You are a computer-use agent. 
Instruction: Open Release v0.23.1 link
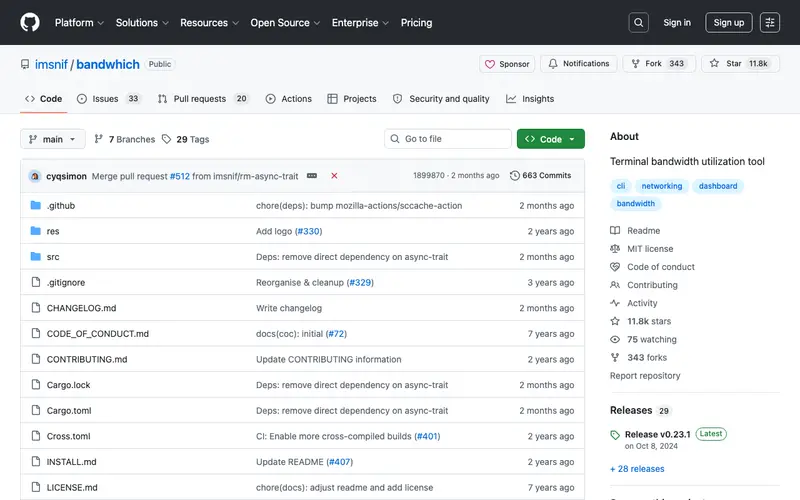tap(657, 434)
